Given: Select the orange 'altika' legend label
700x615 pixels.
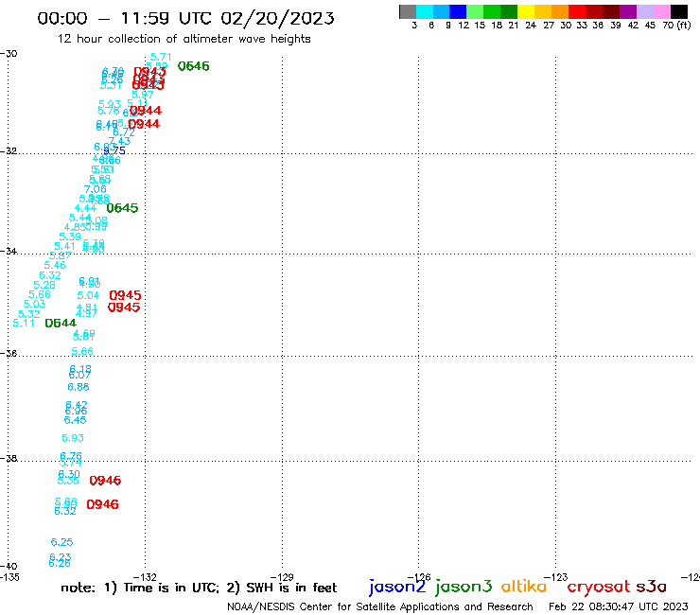Looking at the screenshot, I should click(x=523, y=586).
